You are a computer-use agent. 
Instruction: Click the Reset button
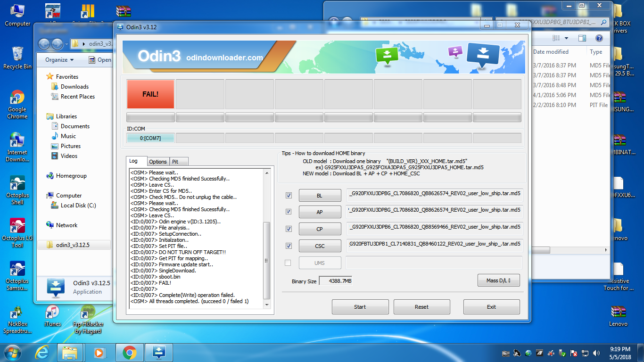coord(422,307)
